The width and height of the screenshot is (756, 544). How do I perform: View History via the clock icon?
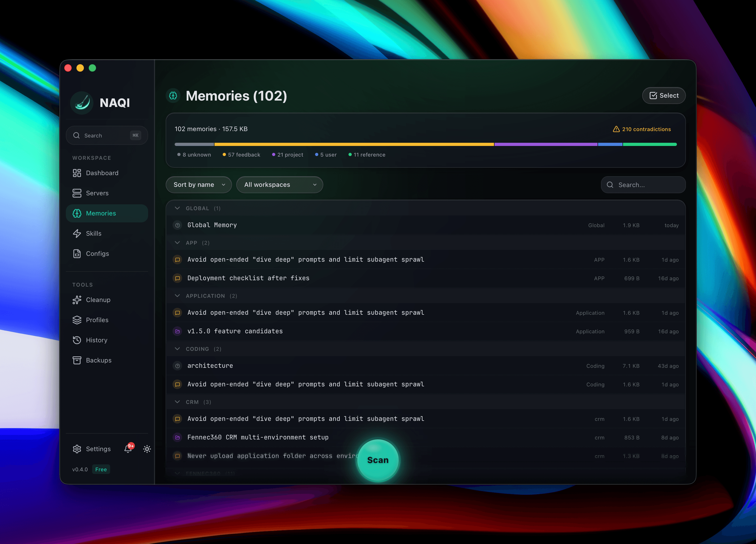pos(77,340)
